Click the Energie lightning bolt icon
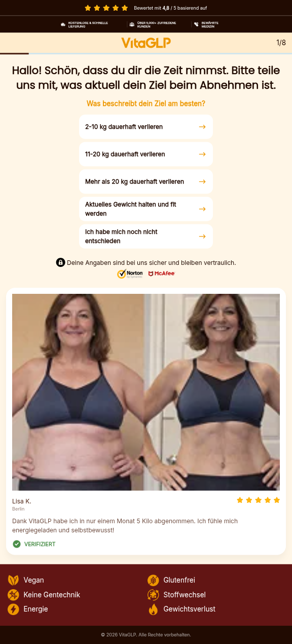292x644 pixels. point(13,609)
